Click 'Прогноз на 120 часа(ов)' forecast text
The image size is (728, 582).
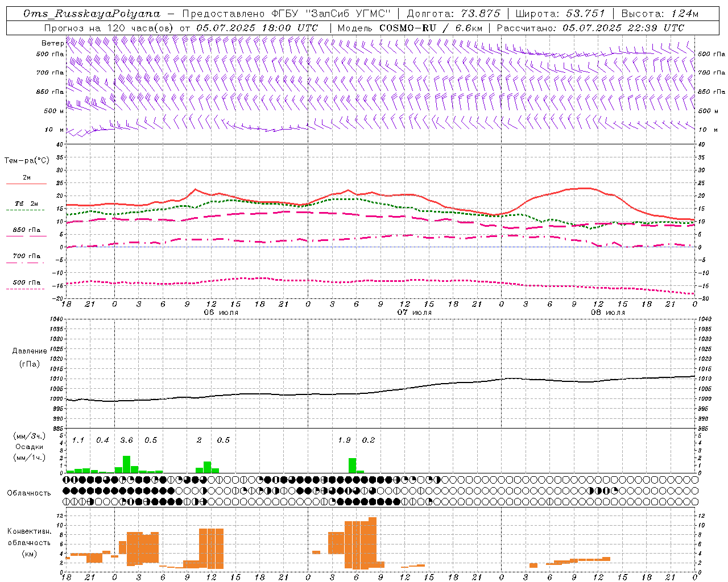(x=109, y=28)
